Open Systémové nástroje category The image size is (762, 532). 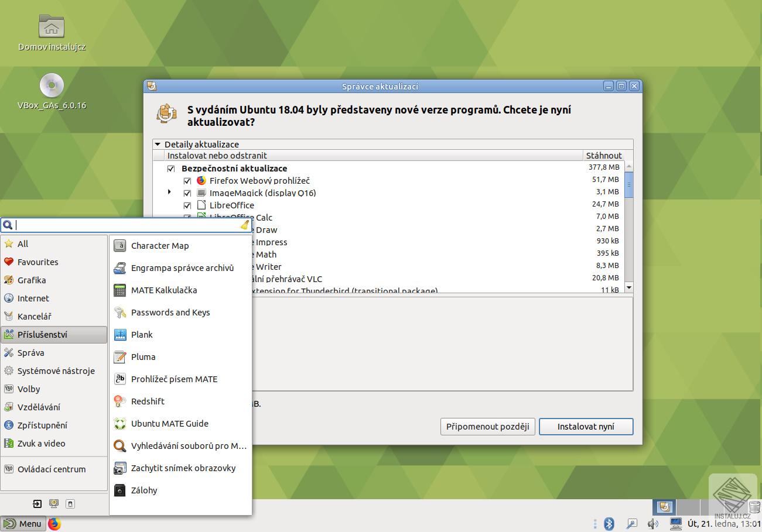point(54,371)
